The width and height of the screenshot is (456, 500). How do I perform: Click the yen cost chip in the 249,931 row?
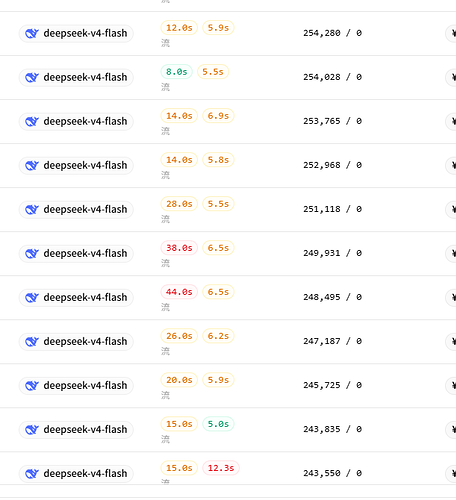pos(451,253)
